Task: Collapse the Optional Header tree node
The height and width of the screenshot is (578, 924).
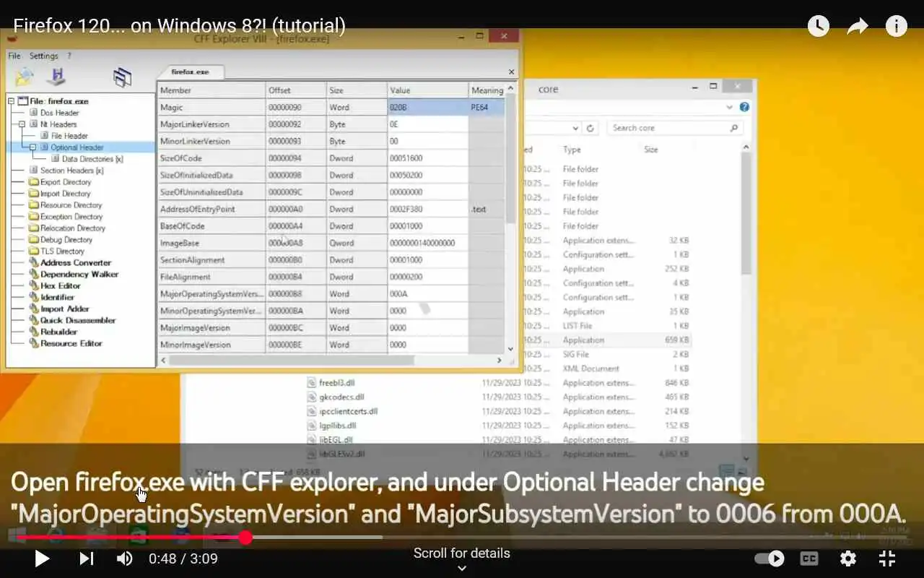Action: coord(32,147)
